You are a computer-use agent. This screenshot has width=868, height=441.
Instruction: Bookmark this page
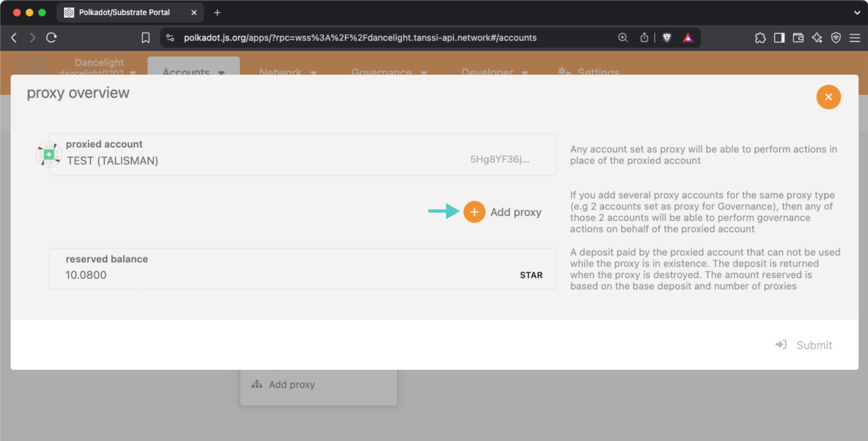[x=145, y=38]
